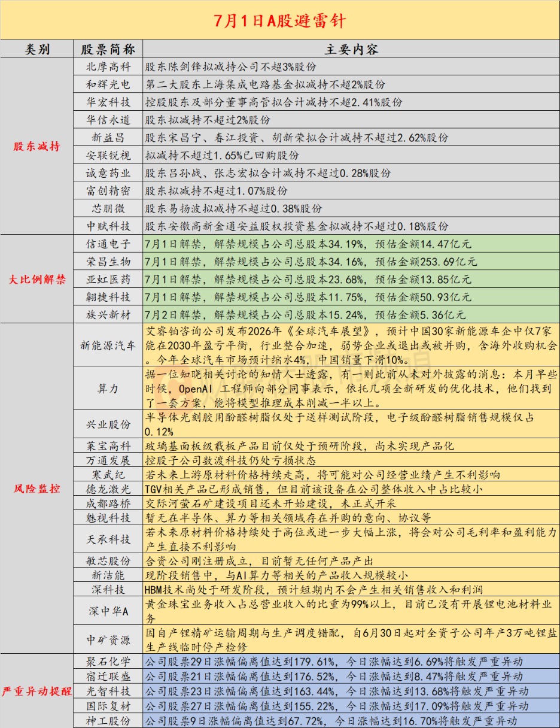Screen dimensions: 560x728
Task: Select stock name 深科技
Action: [x=108, y=590]
